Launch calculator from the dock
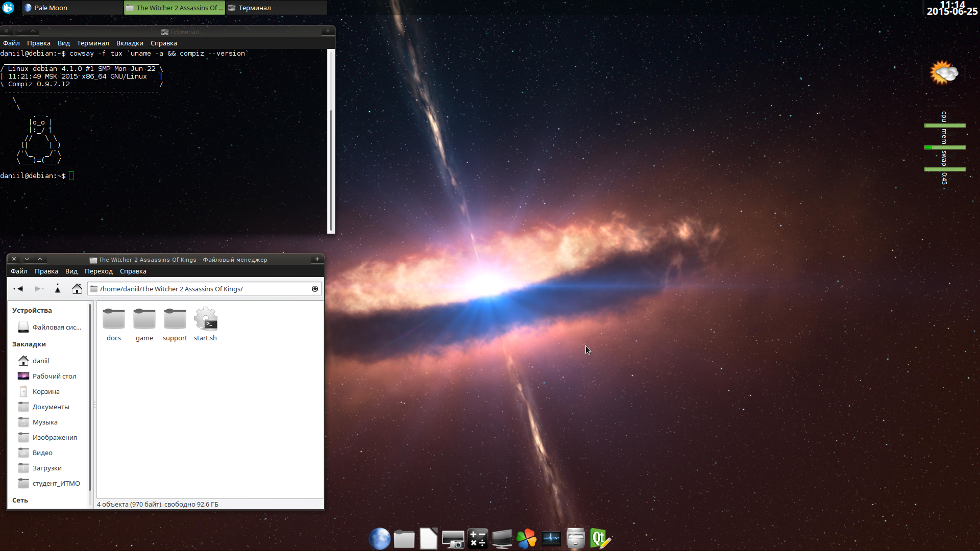The width and height of the screenshot is (980, 551). pyautogui.click(x=478, y=539)
